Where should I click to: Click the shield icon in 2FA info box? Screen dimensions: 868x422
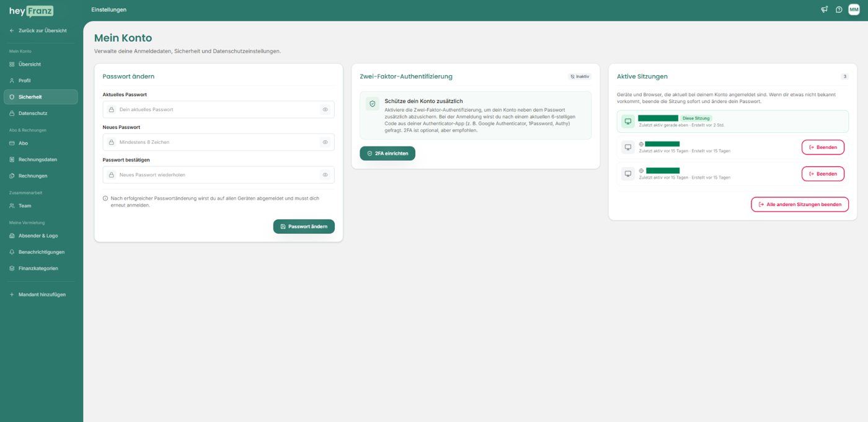(373, 104)
